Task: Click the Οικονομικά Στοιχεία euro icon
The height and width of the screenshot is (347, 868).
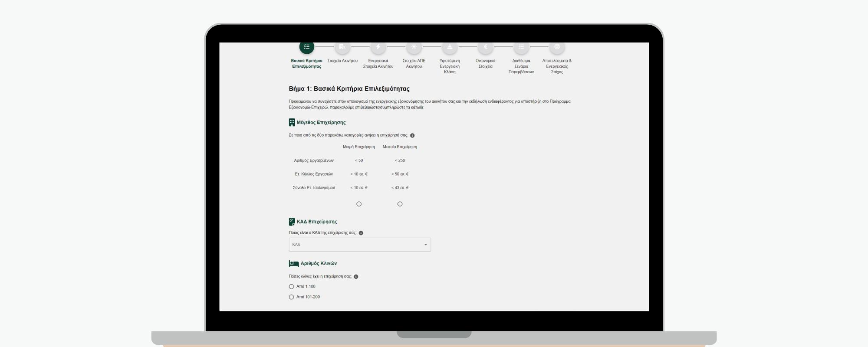Action: 485,47
